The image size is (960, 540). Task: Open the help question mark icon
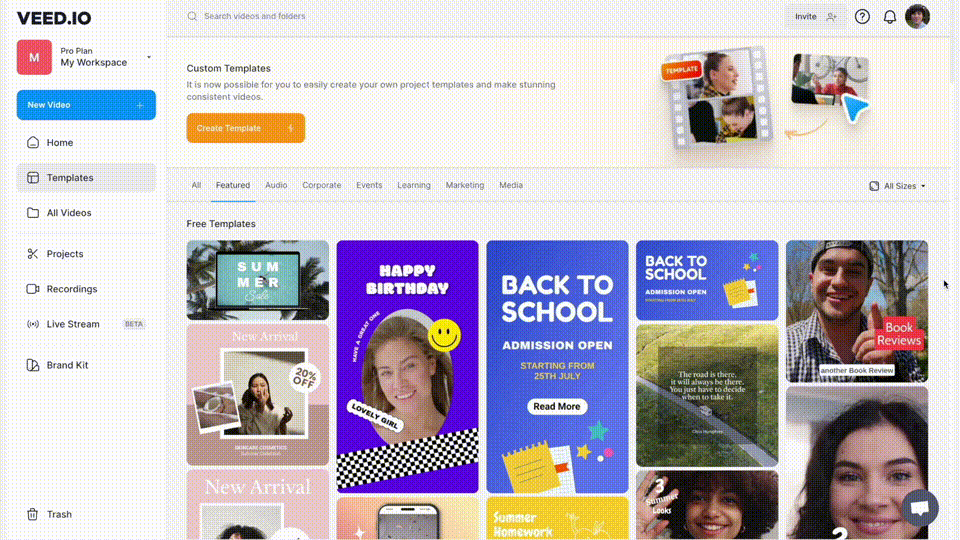(x=862, y=17)
